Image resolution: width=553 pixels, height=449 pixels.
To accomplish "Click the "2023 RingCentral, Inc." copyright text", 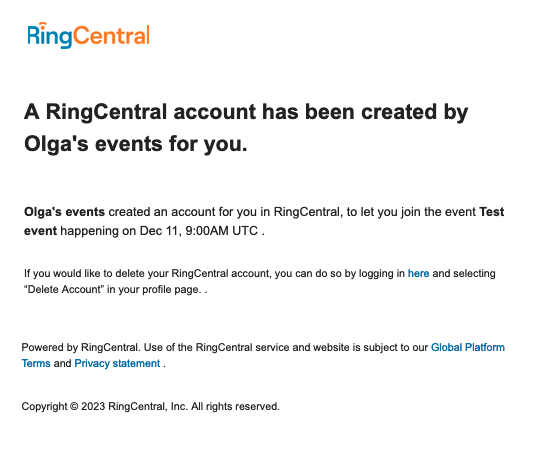I will pos(134,406).
